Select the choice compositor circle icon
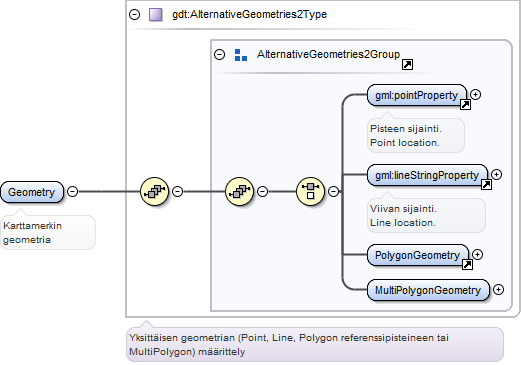 (x=310, y=191)
